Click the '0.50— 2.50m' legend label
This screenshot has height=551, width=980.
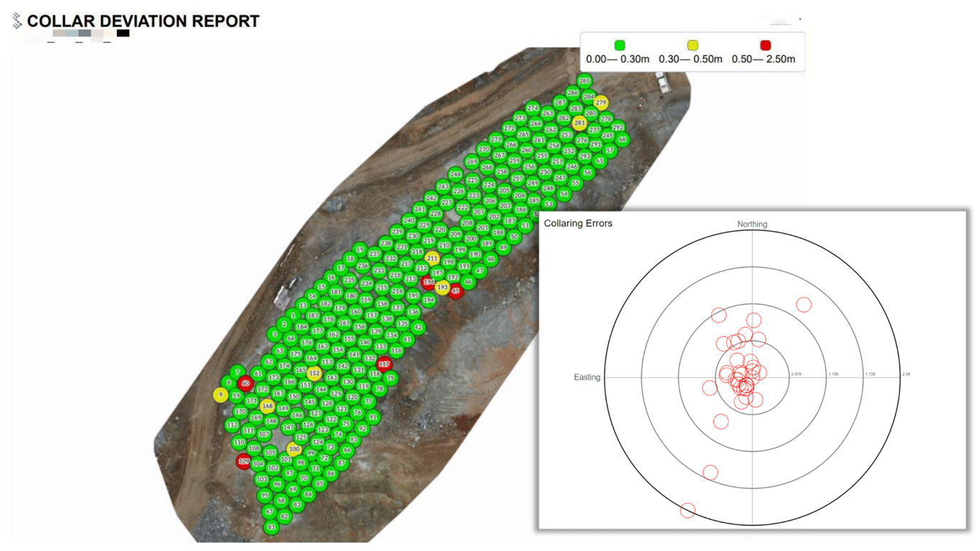coord(763,60)
